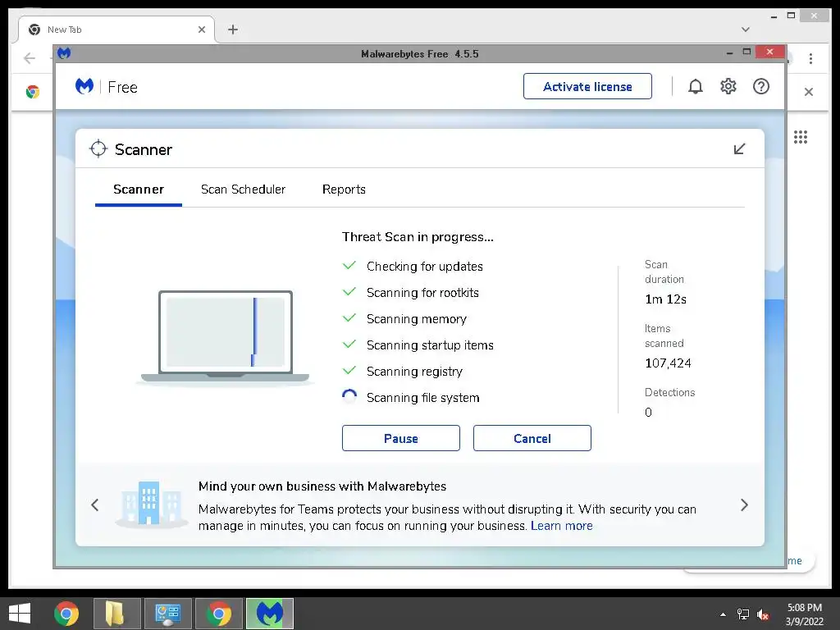The width and height of the screenshot is (840, 630).
Task: Click checkmark beside Scanning startup items
Action: pos(349,345)
